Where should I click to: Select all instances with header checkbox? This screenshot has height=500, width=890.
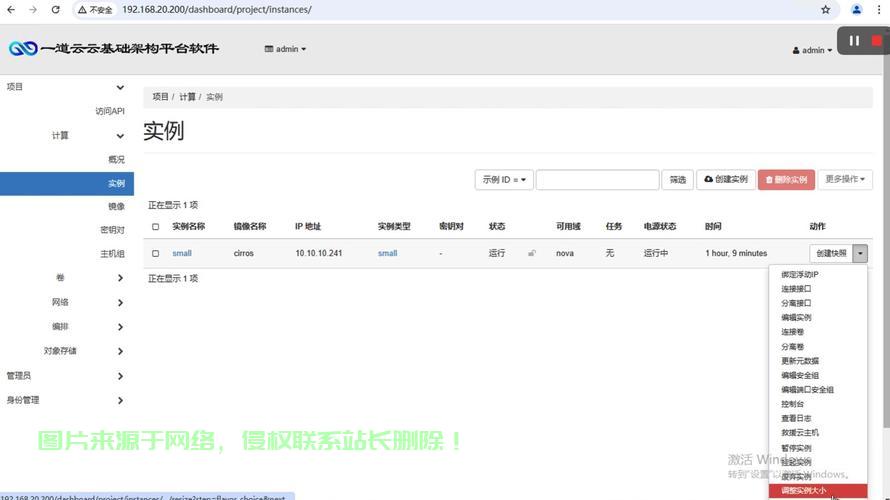coord(155,227)
